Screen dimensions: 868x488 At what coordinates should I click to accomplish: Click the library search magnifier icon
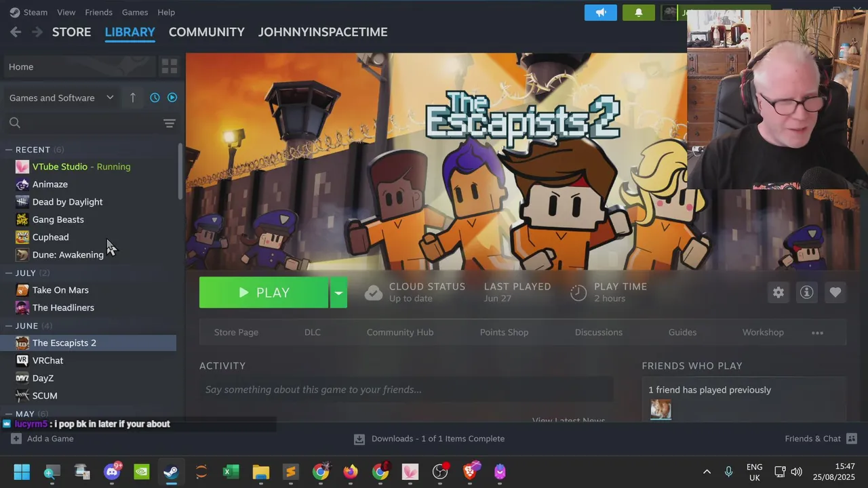point(15,123)
